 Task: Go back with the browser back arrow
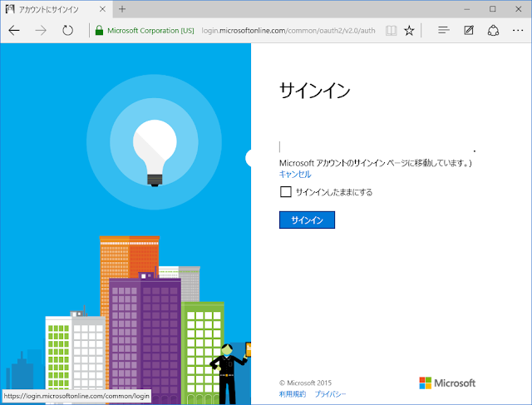(x=14, y=31)
